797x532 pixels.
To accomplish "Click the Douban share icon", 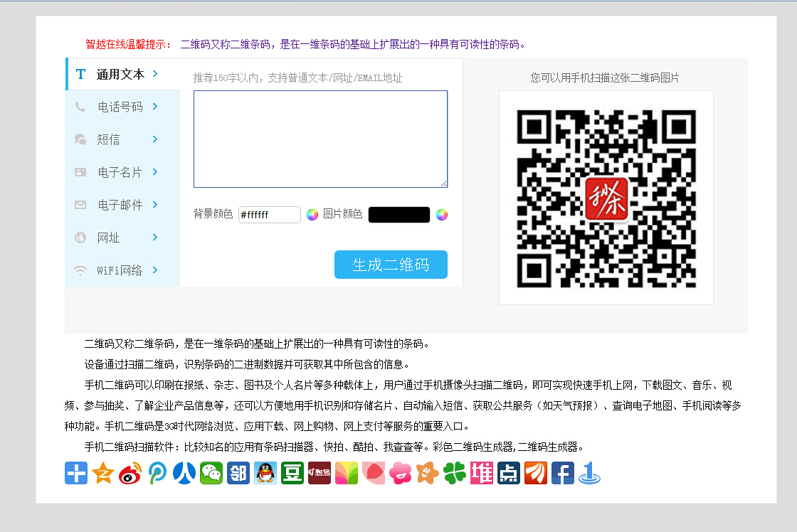I will coord(292,473).
